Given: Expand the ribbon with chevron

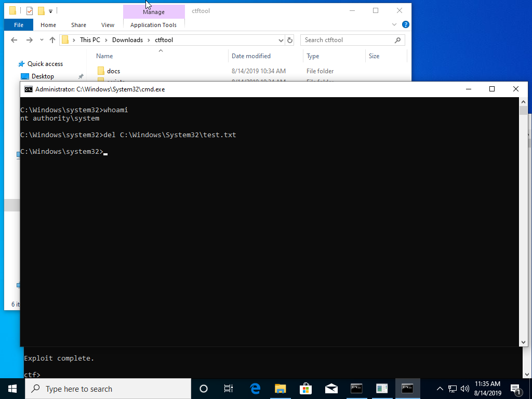Looking at the screenshot, I should [394, 24].
